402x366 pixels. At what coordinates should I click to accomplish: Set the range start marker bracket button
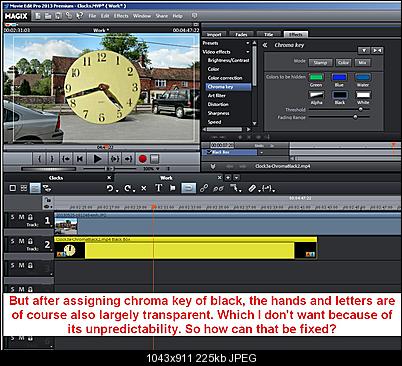tap(39, 159)
